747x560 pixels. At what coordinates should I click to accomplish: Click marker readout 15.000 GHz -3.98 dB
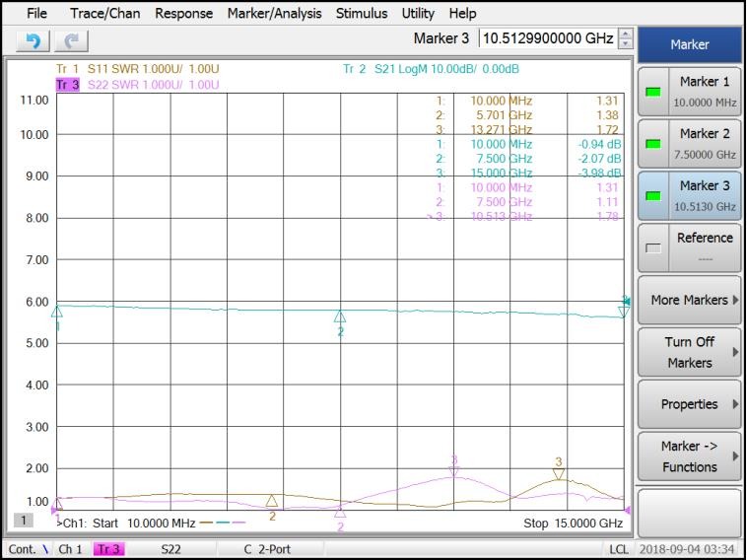point(528,173)
